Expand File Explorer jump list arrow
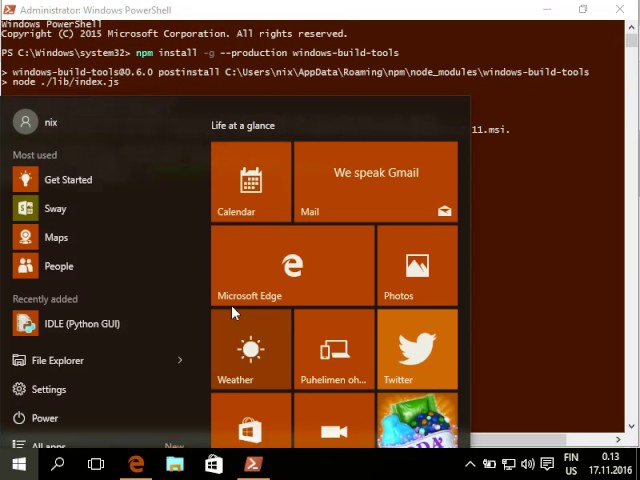The width and height of the screenshot is (640, 480). (180, 360)
